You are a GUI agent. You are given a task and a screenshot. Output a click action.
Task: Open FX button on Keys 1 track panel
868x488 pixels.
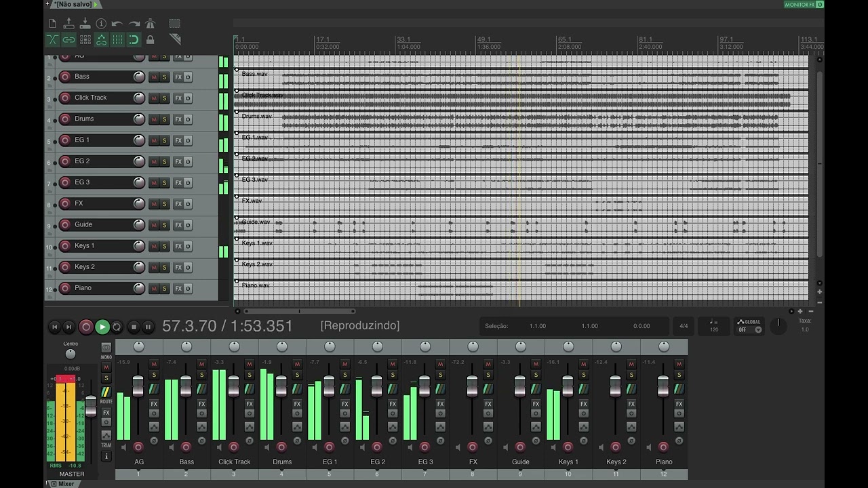[x=178, y=246]
